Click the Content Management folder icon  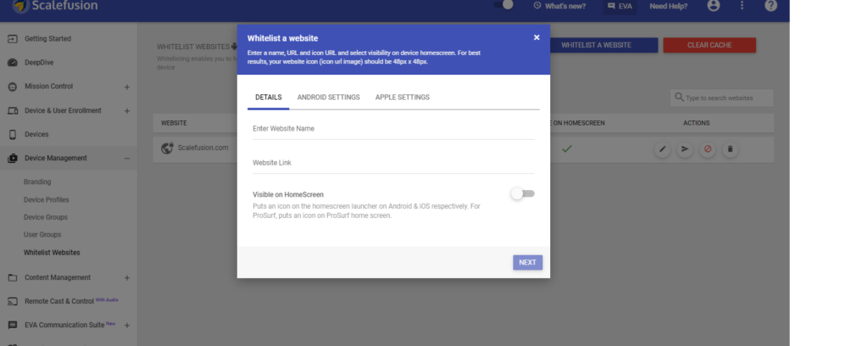click(12, 278)
